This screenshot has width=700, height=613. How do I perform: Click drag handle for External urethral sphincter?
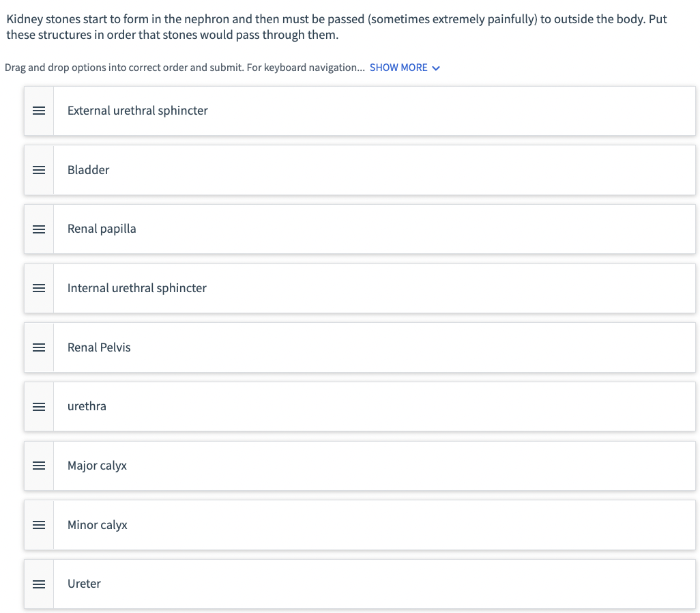click(x=39, y=111)
